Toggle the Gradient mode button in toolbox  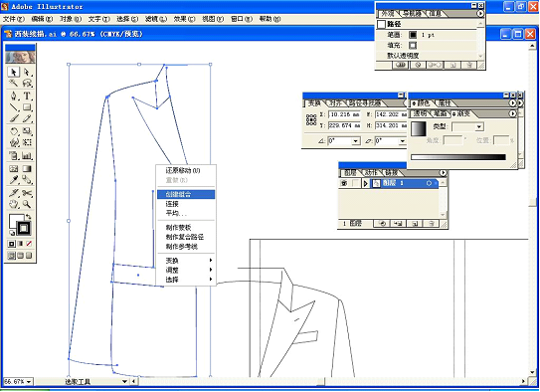20,244
